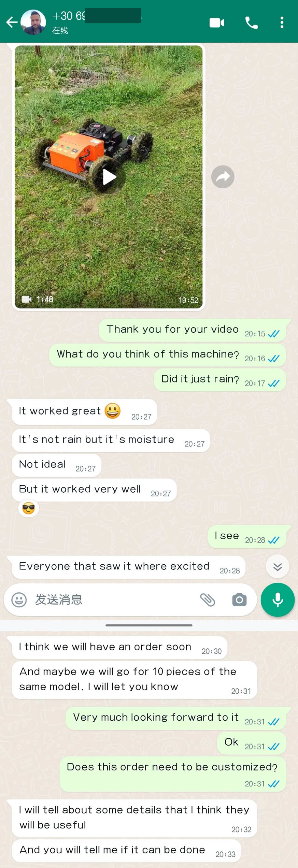Tap the 'Everyone that saw it where excited' bubble

coord(128,567)
